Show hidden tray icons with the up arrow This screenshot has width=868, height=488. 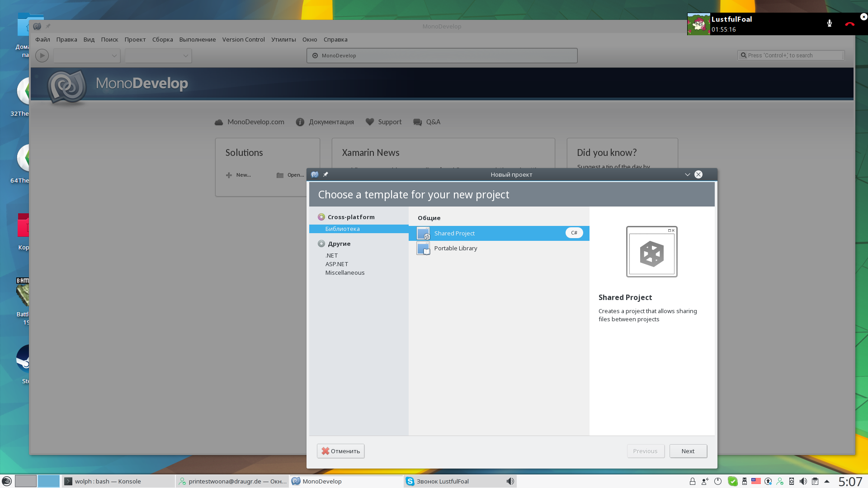click(827, 481)
